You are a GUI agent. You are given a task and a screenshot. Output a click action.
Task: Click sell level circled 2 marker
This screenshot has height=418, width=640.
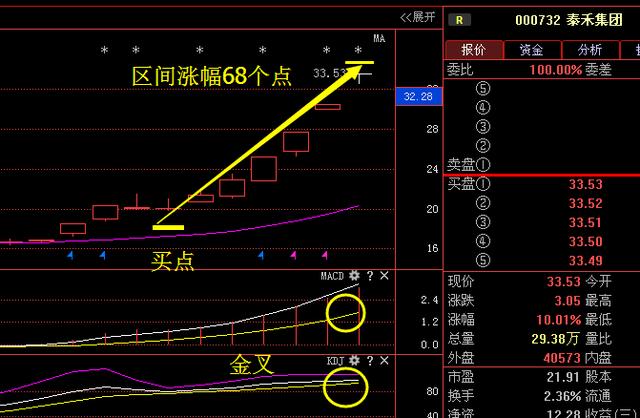(483, 146)
